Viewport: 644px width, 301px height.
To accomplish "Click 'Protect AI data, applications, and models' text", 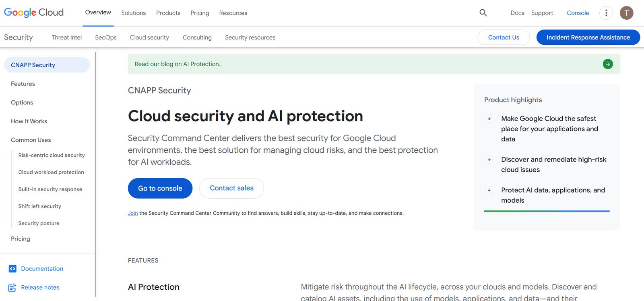I will (x=553, y=195).
